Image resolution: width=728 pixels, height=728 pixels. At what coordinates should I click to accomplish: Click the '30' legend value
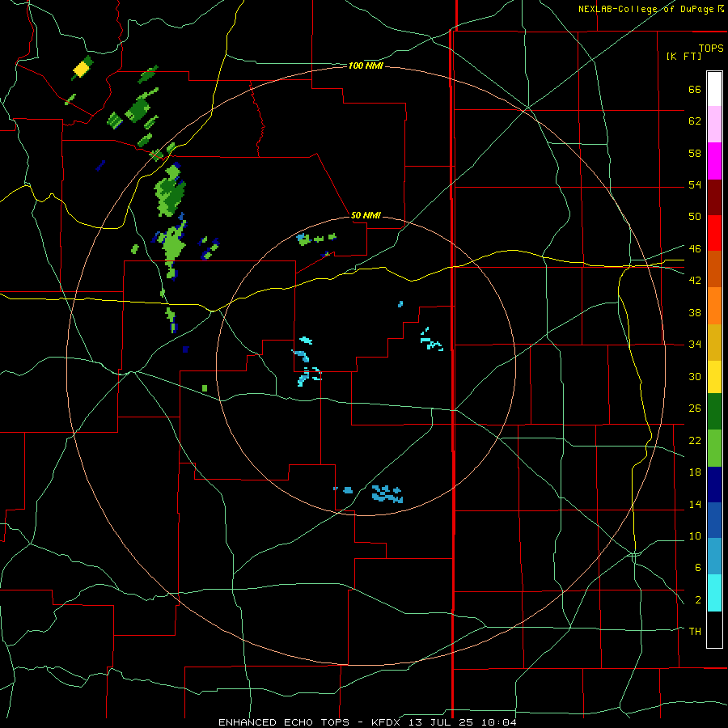(x=695, y=376)
